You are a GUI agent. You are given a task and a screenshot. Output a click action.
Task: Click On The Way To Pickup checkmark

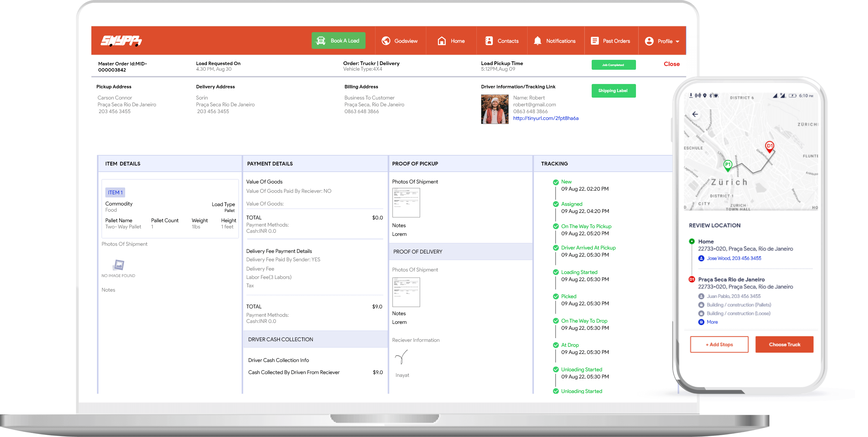pos(556,227)
